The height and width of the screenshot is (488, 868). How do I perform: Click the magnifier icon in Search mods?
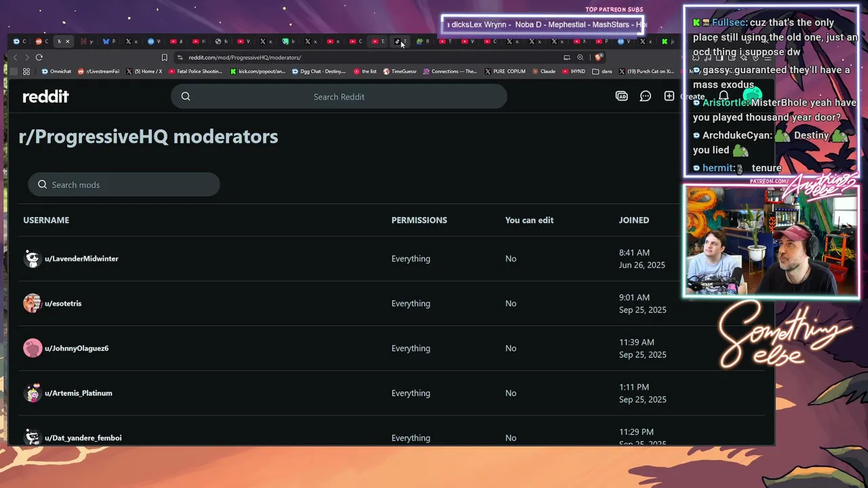[x=42, y=184]
